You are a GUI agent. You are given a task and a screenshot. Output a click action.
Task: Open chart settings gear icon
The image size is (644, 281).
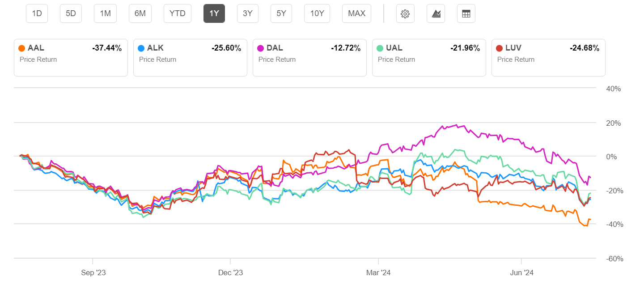tap(405, 13)
